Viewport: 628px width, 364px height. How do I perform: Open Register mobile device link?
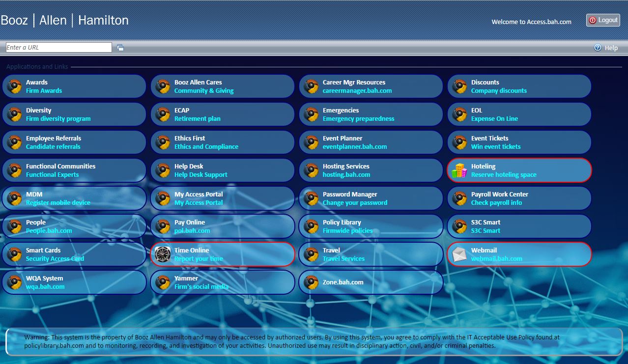click(58, 203)
